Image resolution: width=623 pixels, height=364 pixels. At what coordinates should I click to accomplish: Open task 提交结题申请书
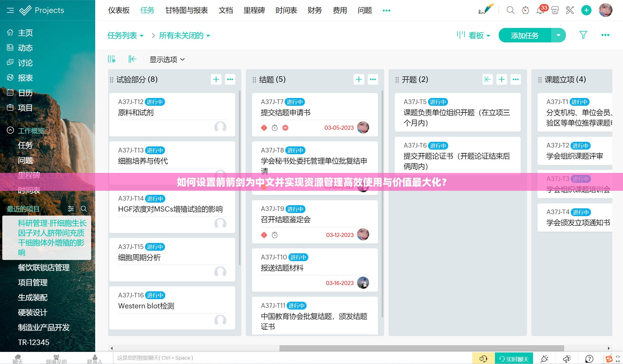coord(286,112)
